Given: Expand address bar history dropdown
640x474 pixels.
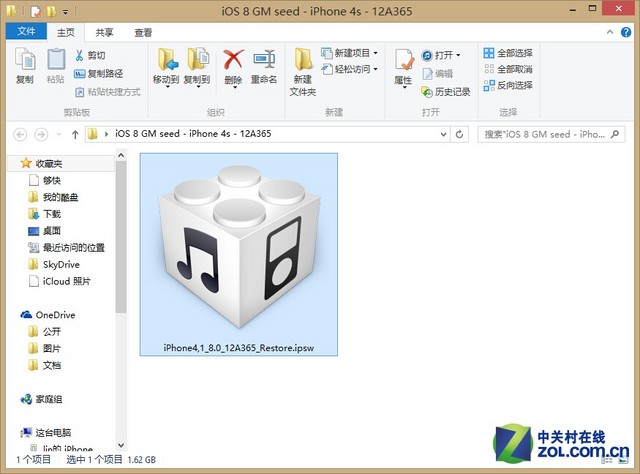Looking at the screenshot, I should tap(443, 134).
